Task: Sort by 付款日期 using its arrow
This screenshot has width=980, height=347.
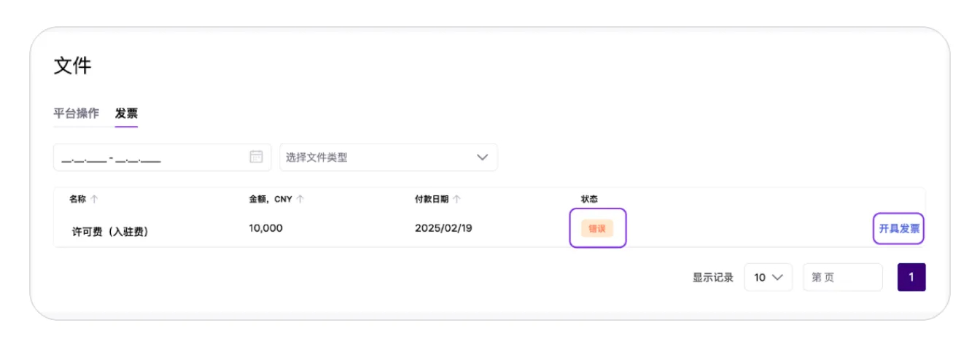Action: [x=456, y=199]
